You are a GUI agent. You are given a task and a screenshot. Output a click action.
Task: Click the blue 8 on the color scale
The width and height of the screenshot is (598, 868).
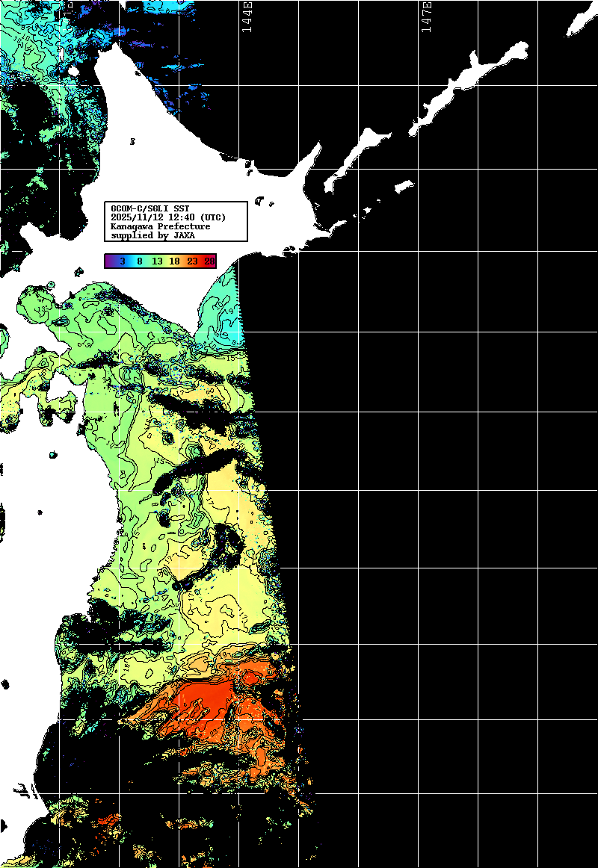tap(140, 261)
